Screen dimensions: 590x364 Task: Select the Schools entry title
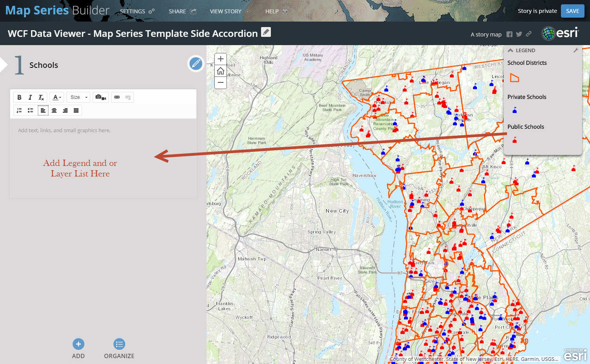point(44,65)
